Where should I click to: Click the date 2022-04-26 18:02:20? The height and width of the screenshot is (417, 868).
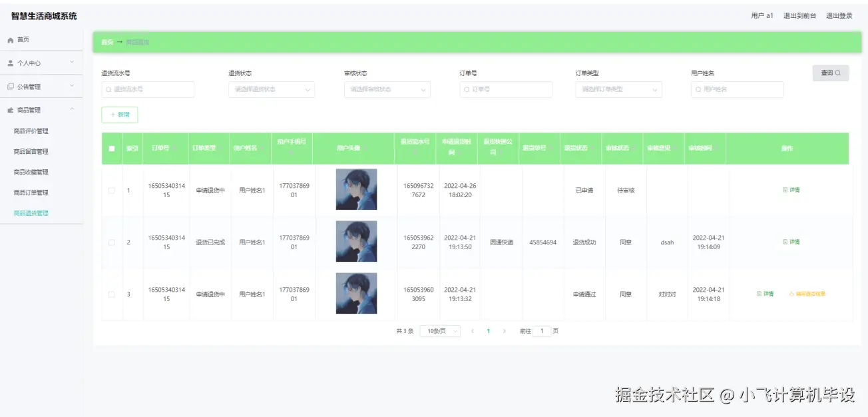coord(460,191)
